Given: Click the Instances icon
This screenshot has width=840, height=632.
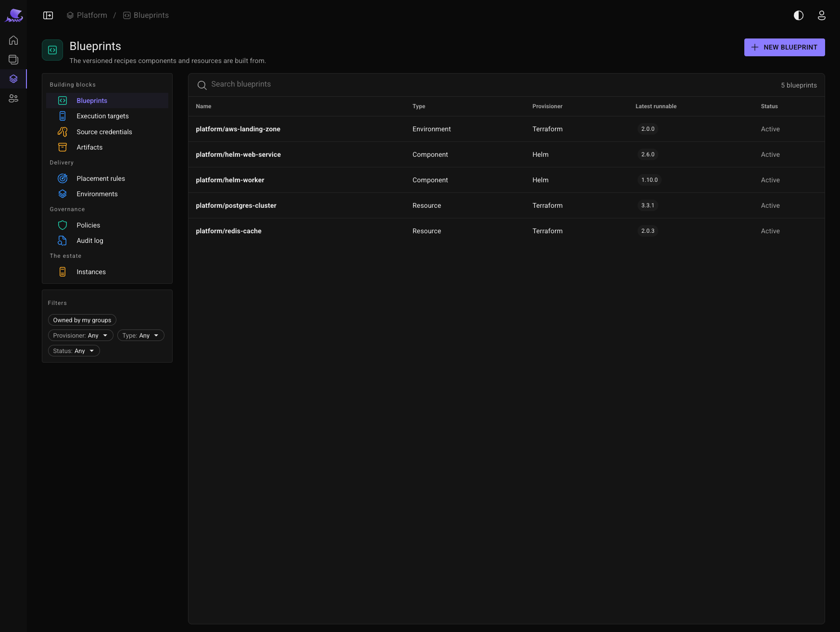Looking at the screenshot, I should coord(63,272).
